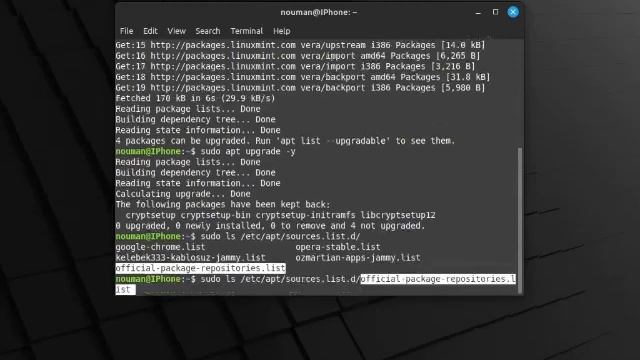640x360 pixels.
Task: Click the 'Get:18' backport amd64 line
Action: [303, 77]
